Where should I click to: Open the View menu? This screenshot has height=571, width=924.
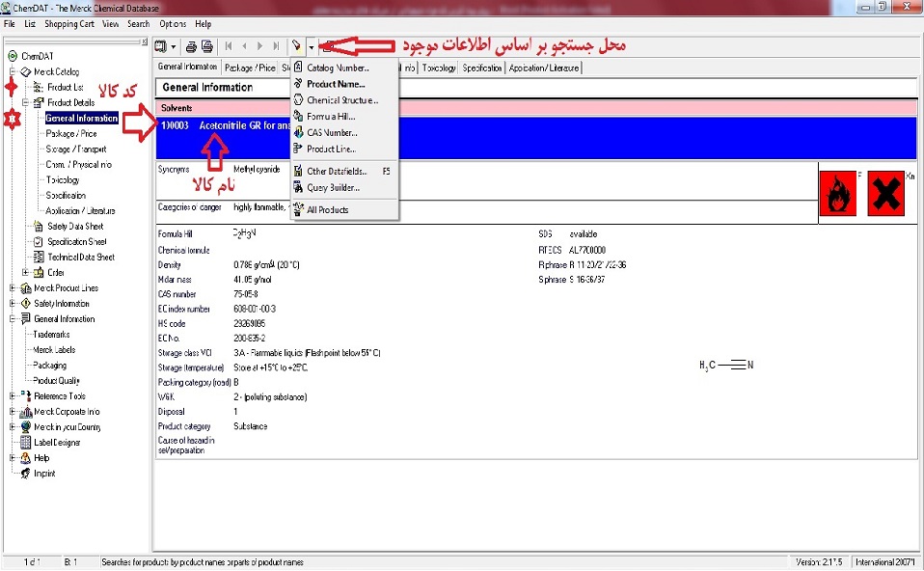click(x=110, y=24)
